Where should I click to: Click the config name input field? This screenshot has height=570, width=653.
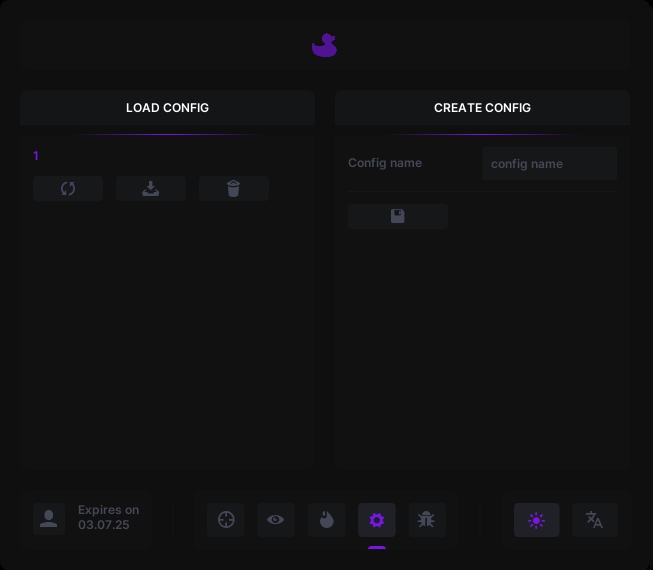click(x=549, y=164)
